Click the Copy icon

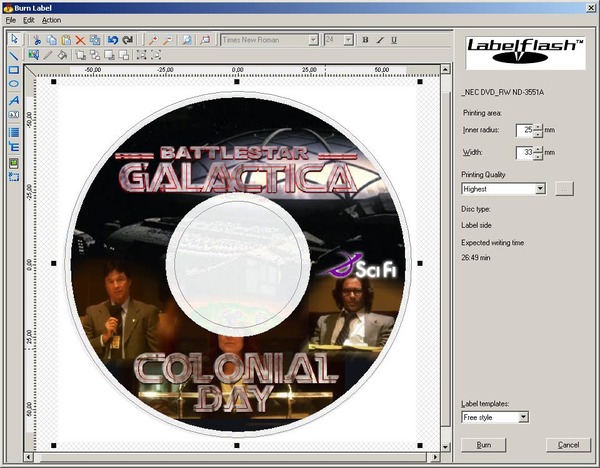coord(51,40)
